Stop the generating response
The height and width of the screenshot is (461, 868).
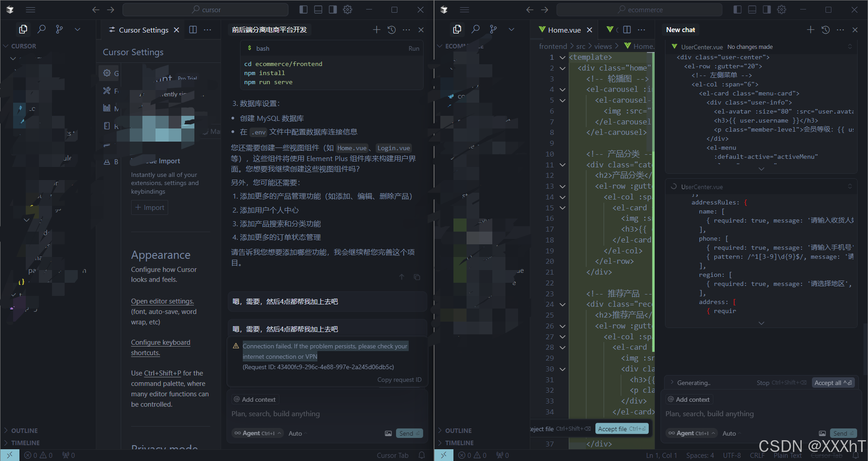(x=781, y=383)
